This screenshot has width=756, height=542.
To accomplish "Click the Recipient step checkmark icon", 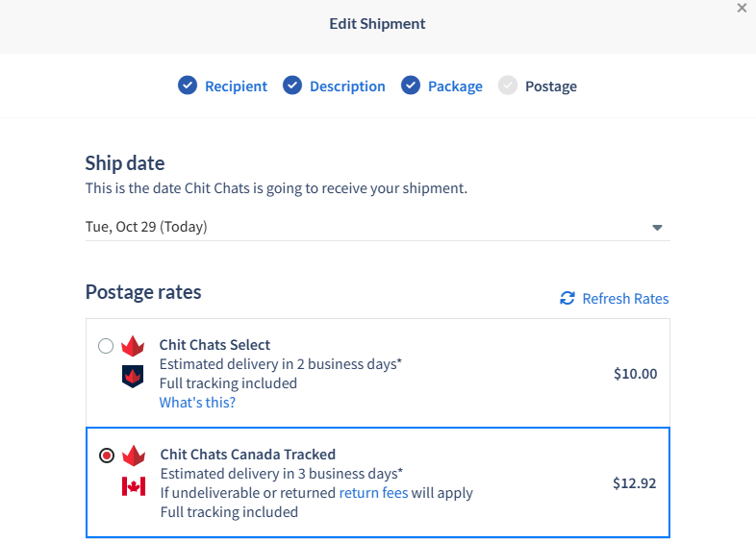I will coord(188,86).
